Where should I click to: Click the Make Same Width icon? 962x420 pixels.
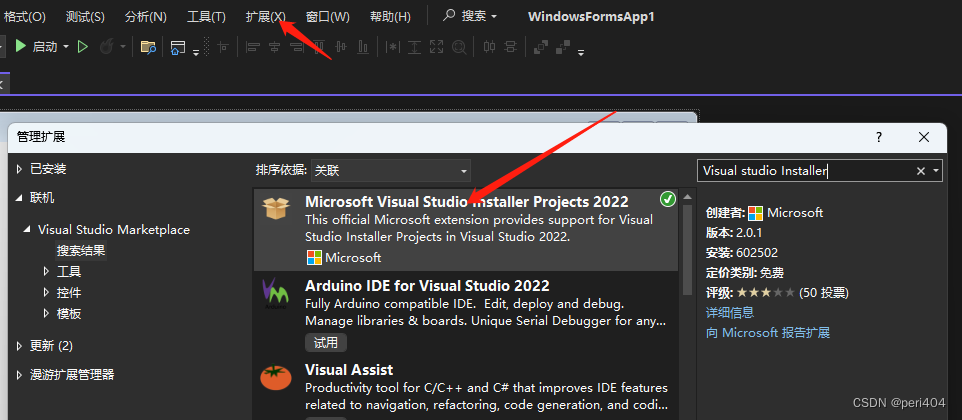pyautogui.click(x=392, y=47)
